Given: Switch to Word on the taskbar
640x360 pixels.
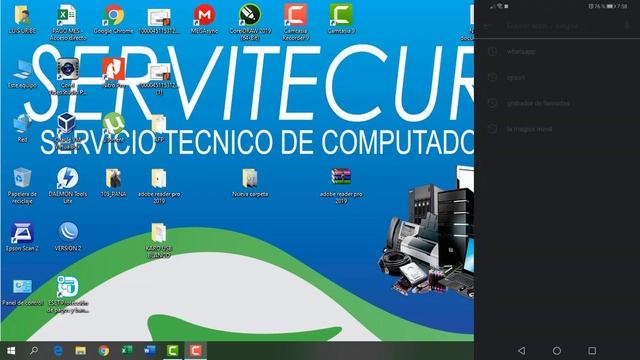Looking at the screenshot, I should tap(149, 351).
